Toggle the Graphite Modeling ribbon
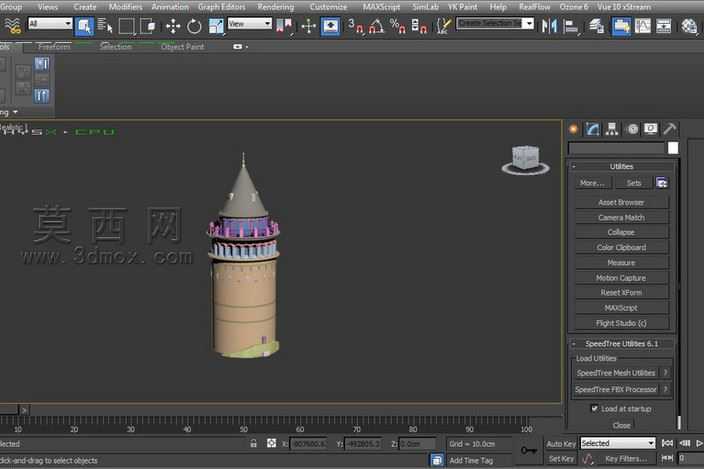The image size is (704, 469). pyautogui.click(x=621, y=26)
